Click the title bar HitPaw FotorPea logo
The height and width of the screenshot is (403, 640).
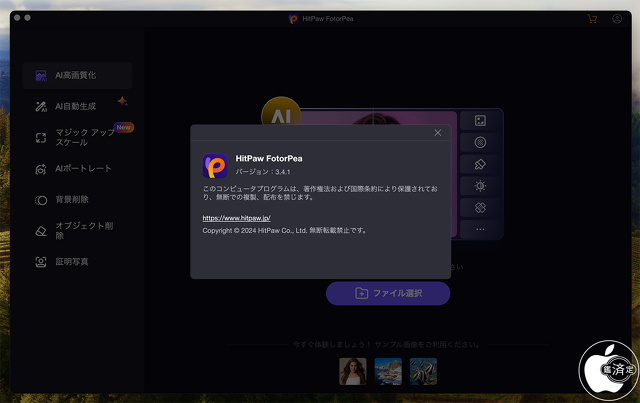click(x=293, y=19)
